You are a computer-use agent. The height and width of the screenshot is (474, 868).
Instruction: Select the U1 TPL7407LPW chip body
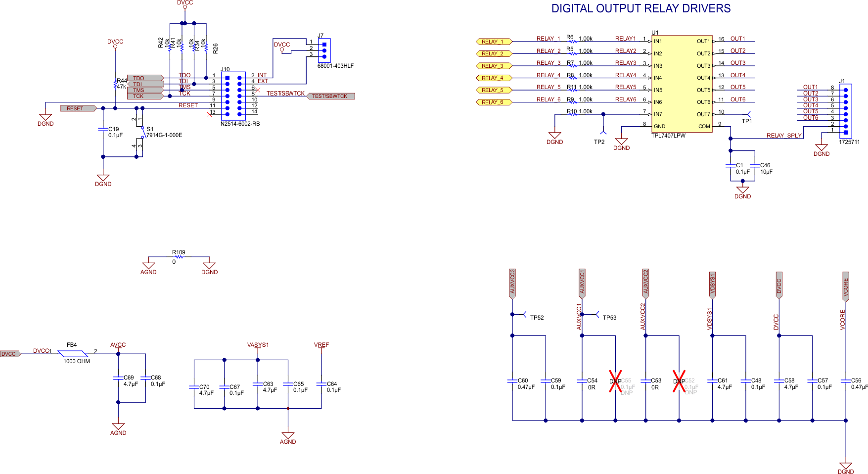(682, 84)
